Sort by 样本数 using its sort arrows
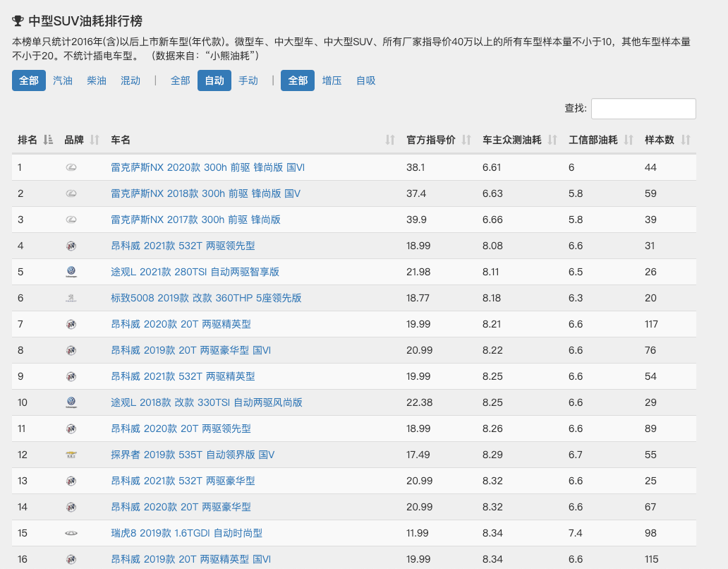Viewport: 728px width, 569px height. (x=686, y=140)
